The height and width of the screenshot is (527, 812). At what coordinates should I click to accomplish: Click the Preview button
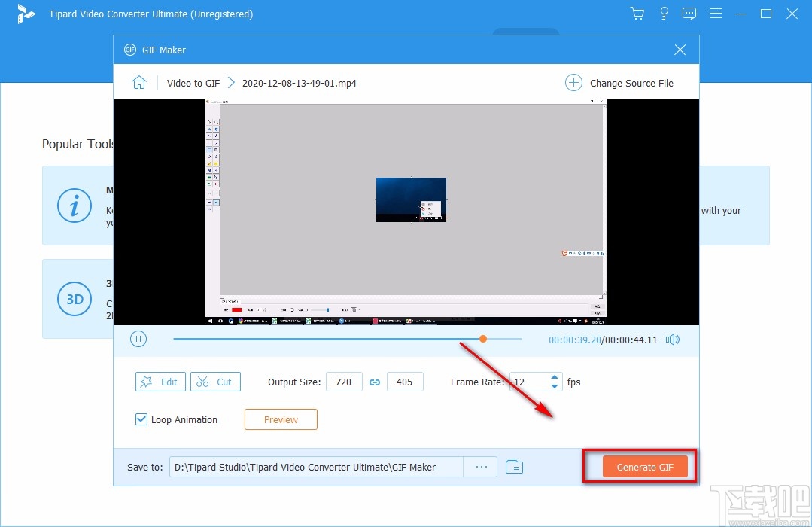(281, 419)
